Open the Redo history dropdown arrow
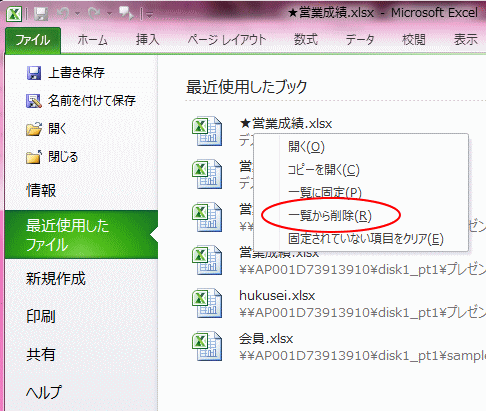This screenshot has width=486, height=411. [x=109, y=14]
